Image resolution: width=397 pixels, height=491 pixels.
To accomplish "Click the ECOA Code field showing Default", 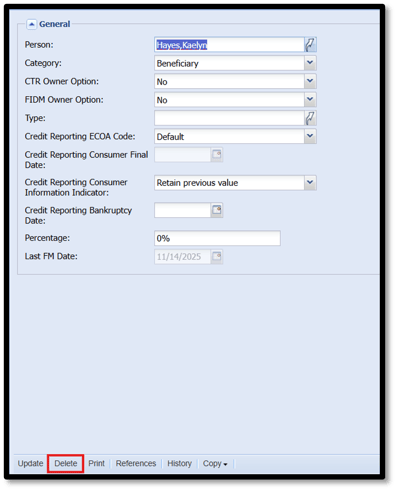I will [229, 136].
